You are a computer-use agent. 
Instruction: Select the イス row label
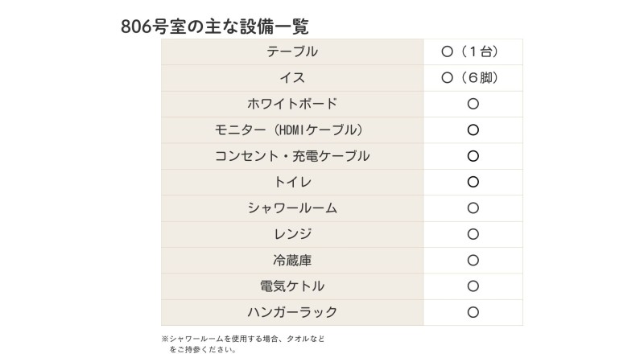292,78
